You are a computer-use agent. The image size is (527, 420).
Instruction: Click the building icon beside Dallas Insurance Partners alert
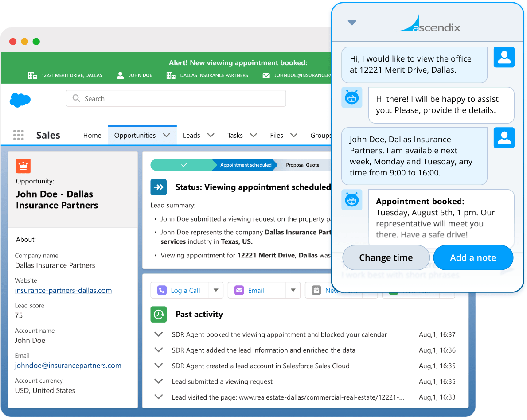[171, 75]
